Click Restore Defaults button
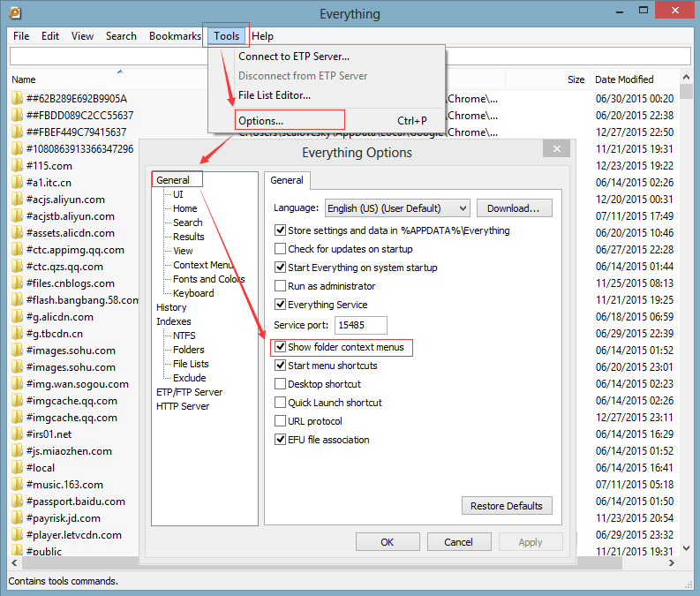700x596 pixels. [x=507, y=506]
